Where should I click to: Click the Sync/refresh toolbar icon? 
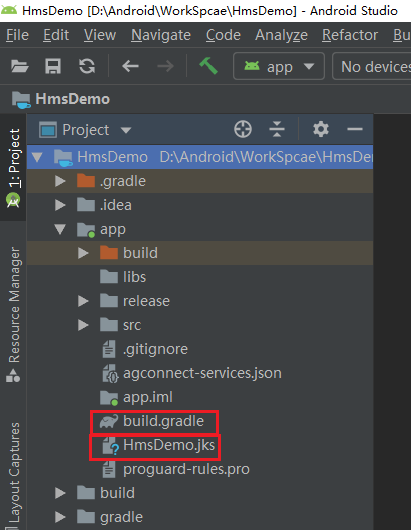tap(87, 66)
